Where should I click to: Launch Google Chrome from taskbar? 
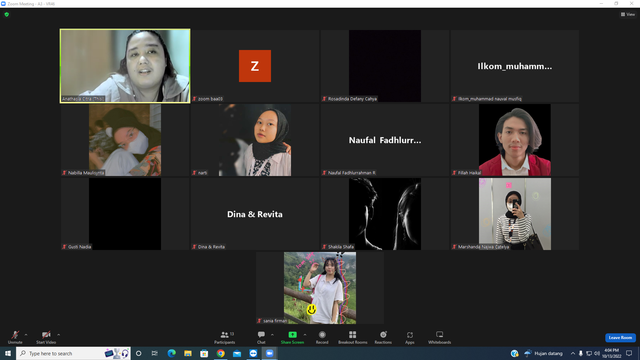[x=220, y=353]
